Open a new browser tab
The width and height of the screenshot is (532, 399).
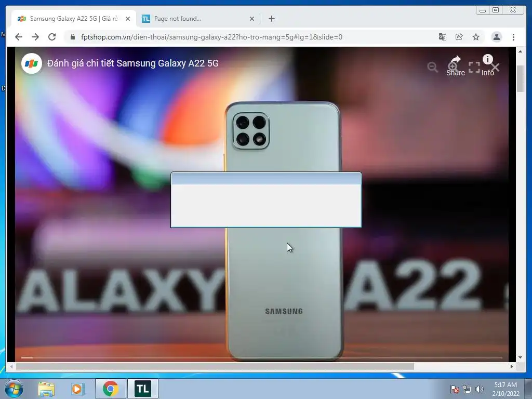point(271,19)
